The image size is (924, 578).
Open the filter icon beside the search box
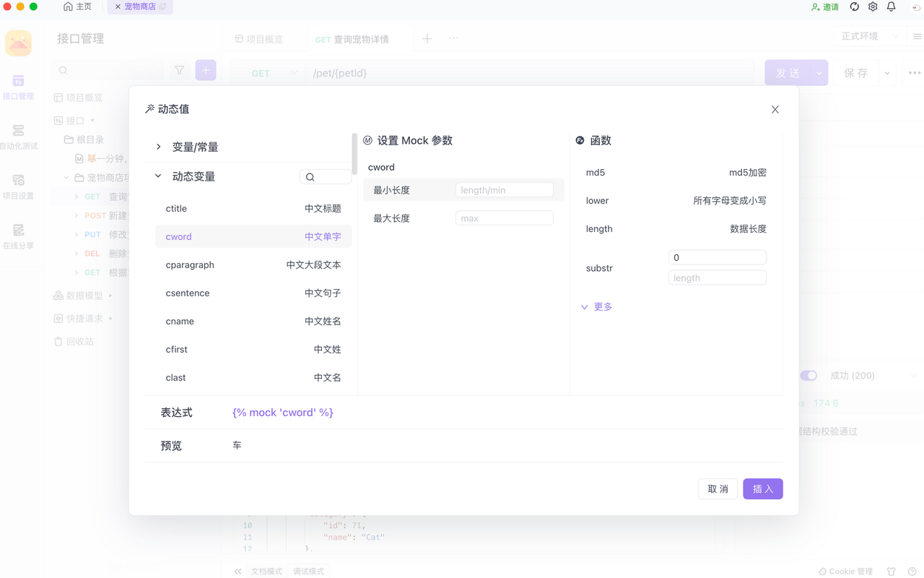[x=179, y=70]
